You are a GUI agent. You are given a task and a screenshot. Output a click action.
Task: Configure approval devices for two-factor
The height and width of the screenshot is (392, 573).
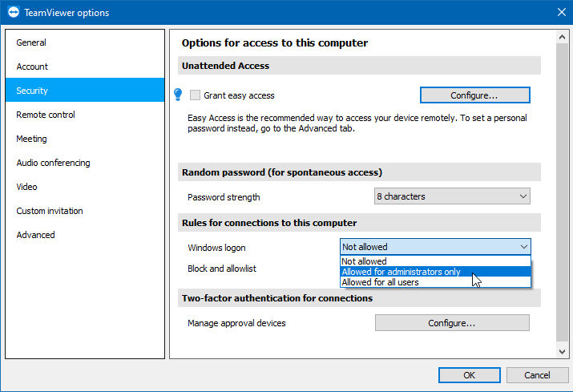pos(452,323)
